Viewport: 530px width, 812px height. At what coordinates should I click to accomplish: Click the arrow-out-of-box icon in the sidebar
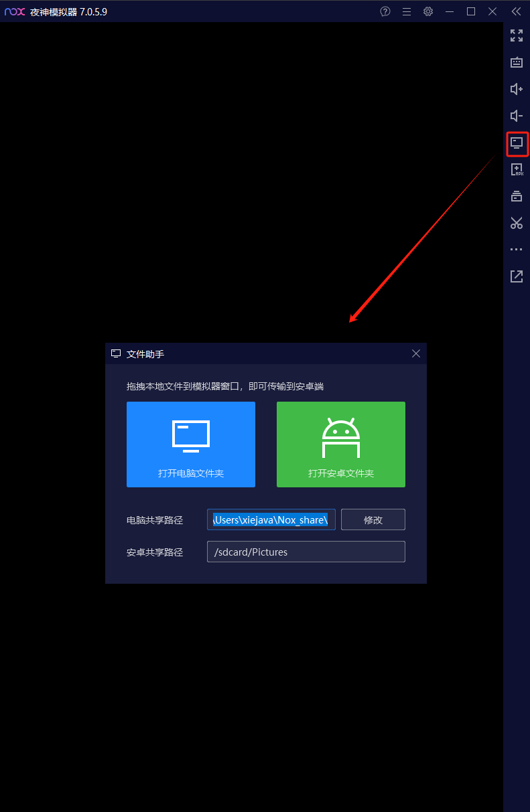516,276
